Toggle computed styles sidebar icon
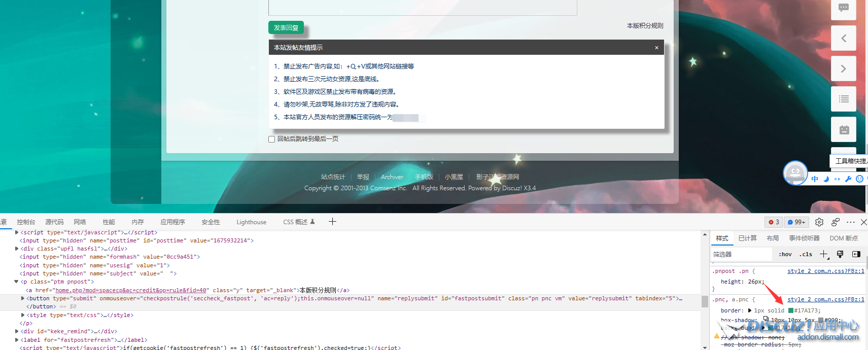 click(856, 254)
